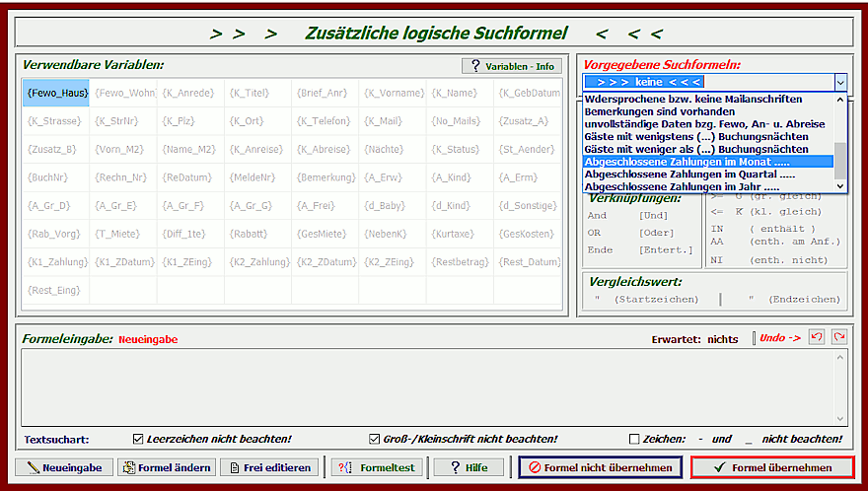Click the redo arrow icon
The image size is (868, 491).
pyautogui.click(x=837, y=337)
